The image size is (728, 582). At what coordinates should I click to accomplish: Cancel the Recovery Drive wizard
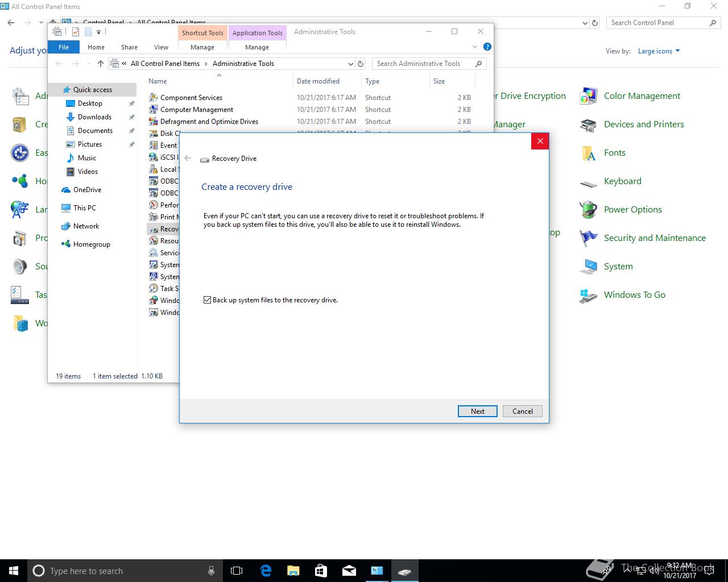tap(522, 411)
